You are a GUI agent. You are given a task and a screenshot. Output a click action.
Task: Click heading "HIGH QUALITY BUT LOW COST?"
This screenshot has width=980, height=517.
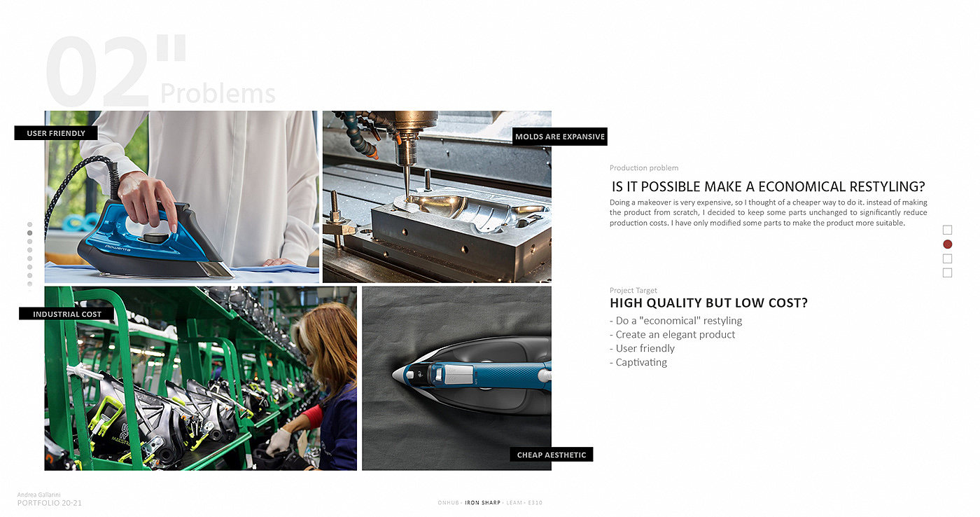point(709,303)
